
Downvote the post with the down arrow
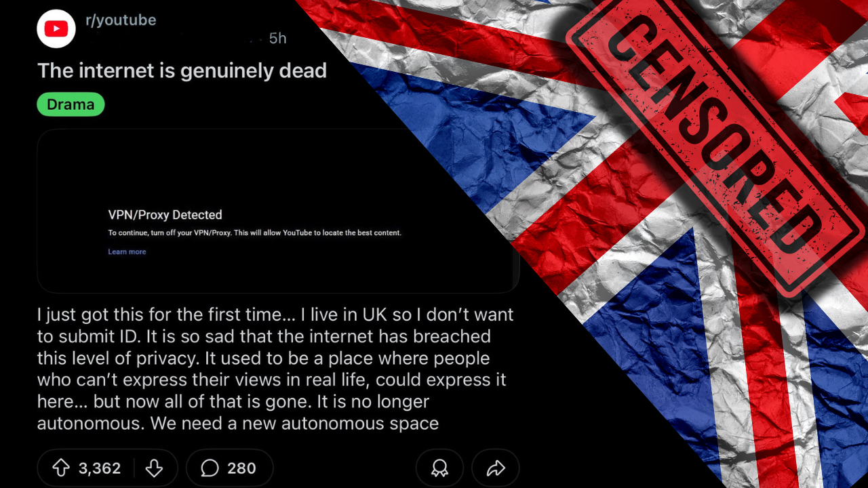point(155,468)
